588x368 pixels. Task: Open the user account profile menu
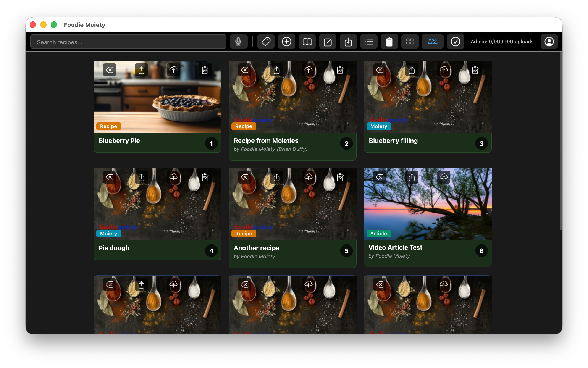pos(549,42)
